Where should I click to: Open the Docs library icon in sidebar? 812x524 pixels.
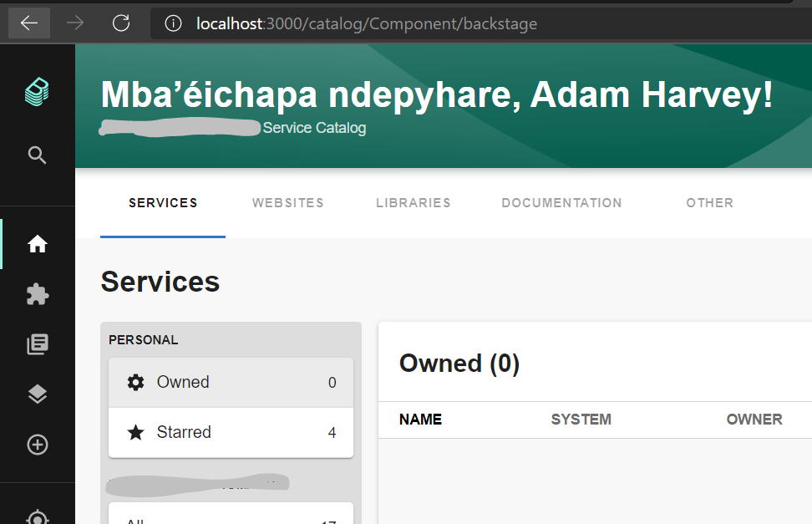coord(37,343)
